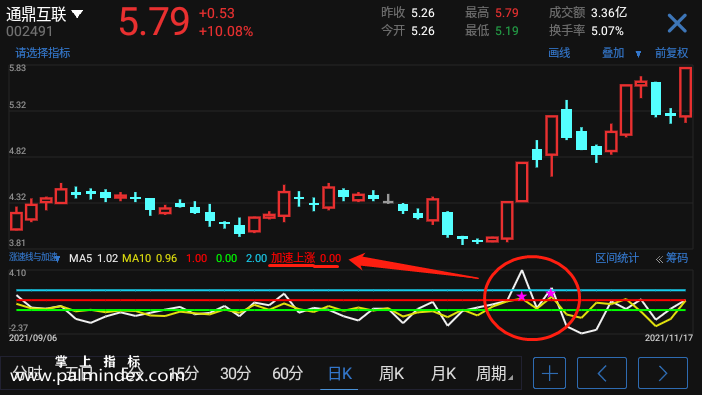Switch to the 日K tab
Screen dimensions: 702x395
[340, 373]
